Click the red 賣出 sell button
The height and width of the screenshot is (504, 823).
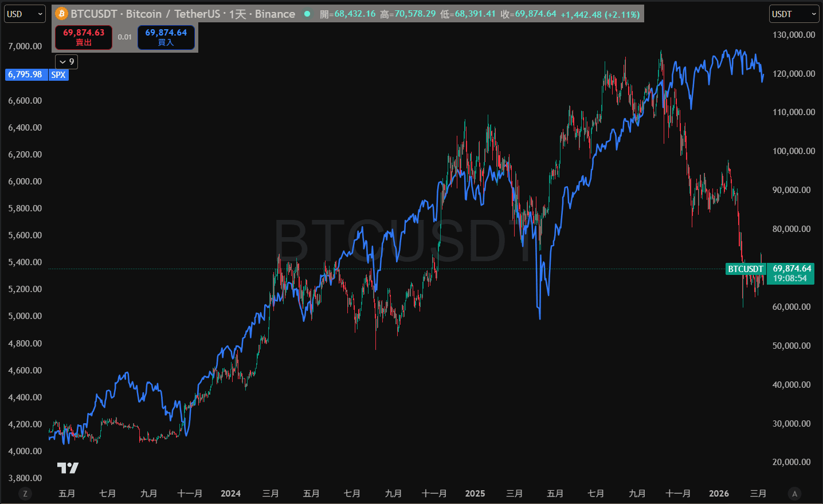coord(83,37)
